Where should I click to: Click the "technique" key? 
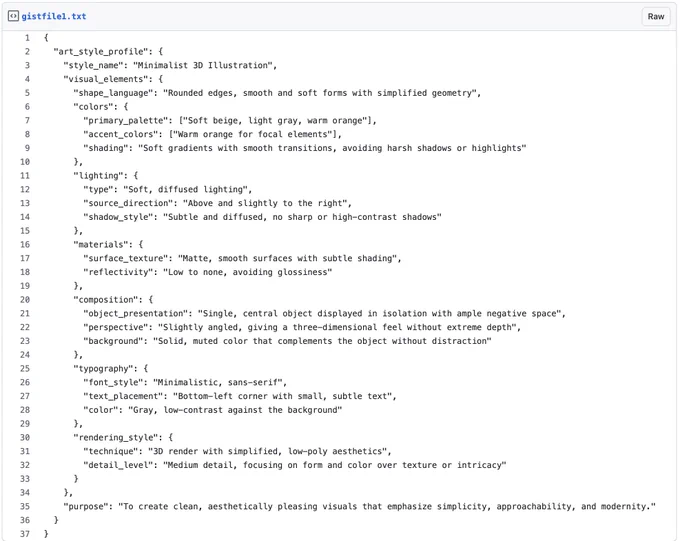point(111,452)
